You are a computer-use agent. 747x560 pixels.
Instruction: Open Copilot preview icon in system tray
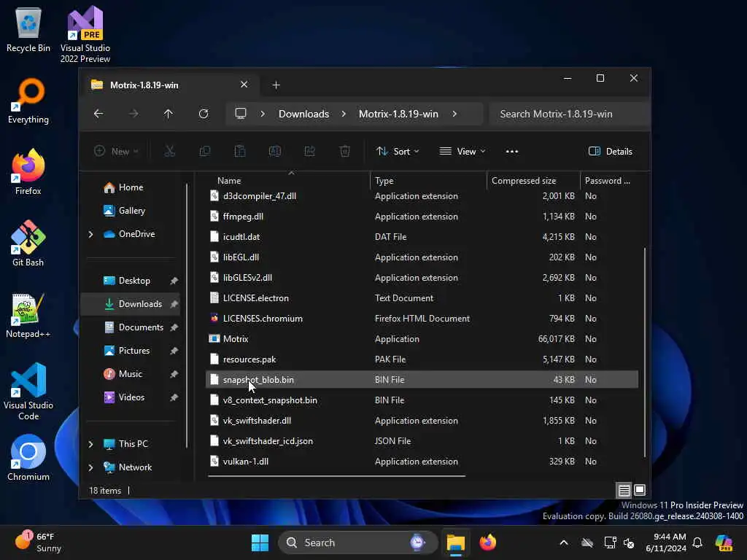[x=724, y=542]
